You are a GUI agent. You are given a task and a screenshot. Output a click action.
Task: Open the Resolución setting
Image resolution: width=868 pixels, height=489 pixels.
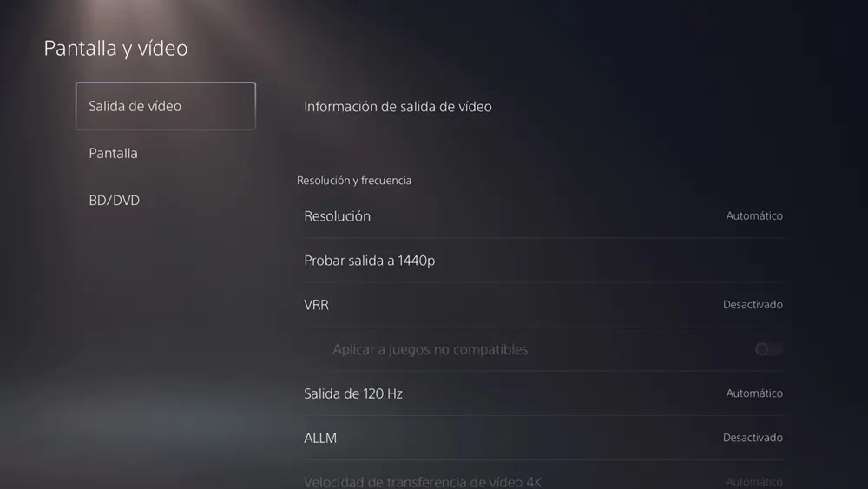click(544, 216)
